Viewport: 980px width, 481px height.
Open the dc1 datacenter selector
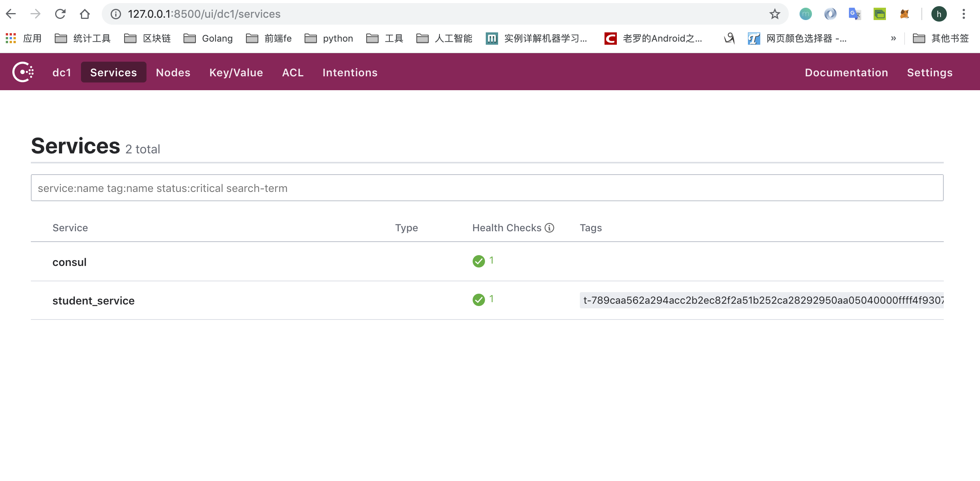(x=62, y=72)
